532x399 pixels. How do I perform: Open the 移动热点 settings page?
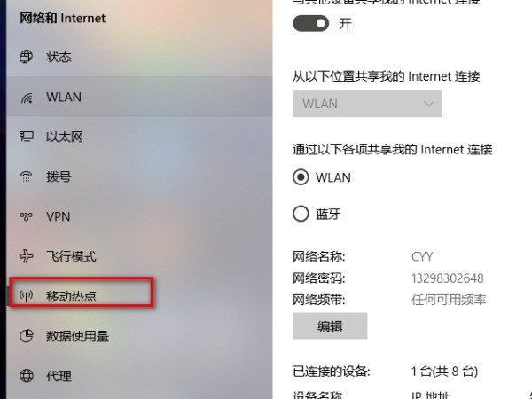(81, 296)
